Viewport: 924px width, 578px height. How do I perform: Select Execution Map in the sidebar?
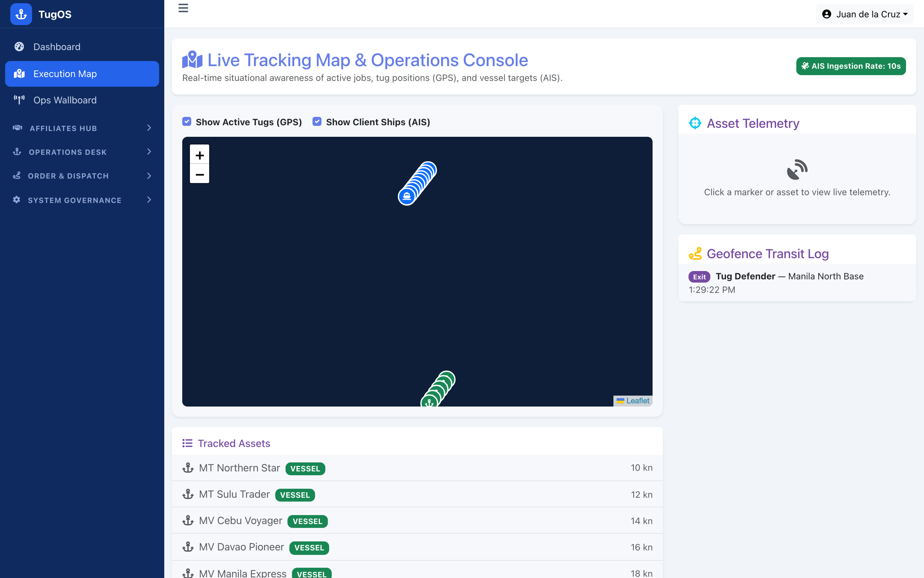click(x=82, y=74)
